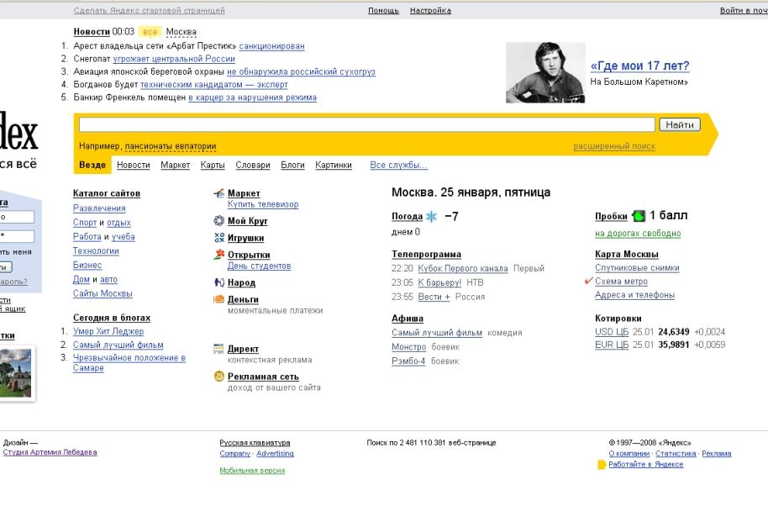Image resolution: width=768 pixels, height=532 pixels.
Task: Click the Народ service icon
Action: coord(219,282)
